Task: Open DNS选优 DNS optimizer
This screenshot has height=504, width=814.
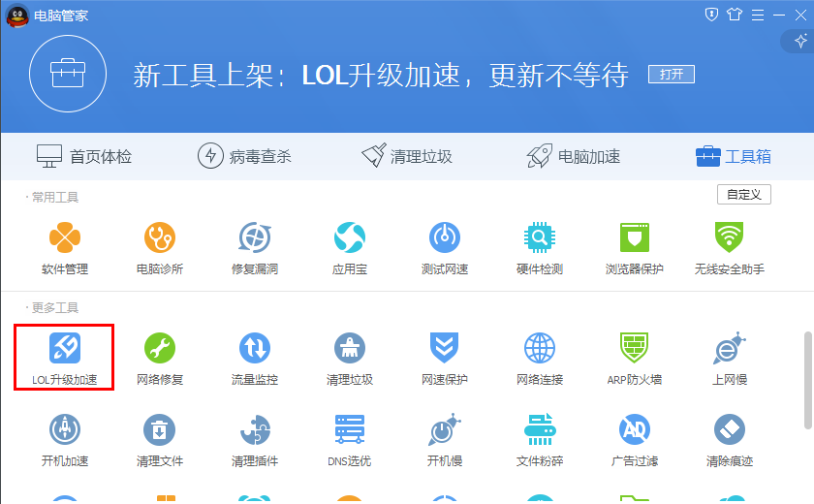Action: (x=350, y=440)
